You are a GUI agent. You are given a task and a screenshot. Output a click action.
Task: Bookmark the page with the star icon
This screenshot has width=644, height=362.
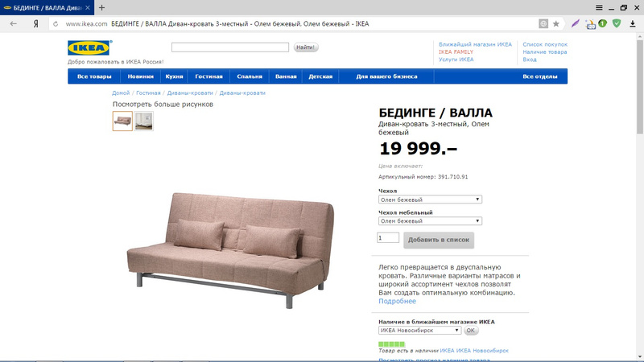tap(555, 24)
